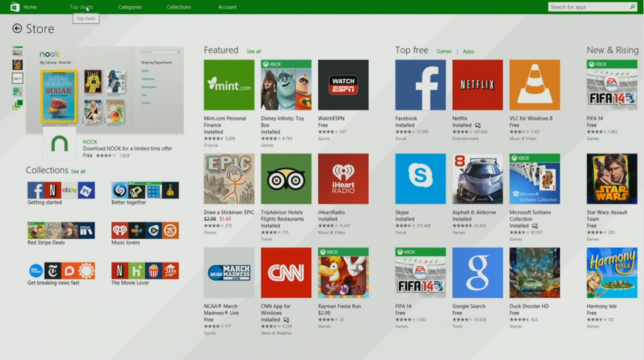The width and height of the screenshot is (644, 360).
Task: Open the Rayman Fiesta Run tile
Action: pyautogui.click(x=343, y=273)
